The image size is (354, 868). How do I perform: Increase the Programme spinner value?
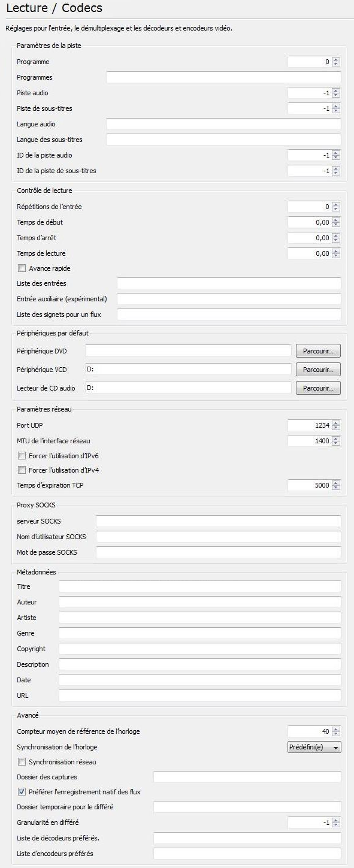(336, 59)
